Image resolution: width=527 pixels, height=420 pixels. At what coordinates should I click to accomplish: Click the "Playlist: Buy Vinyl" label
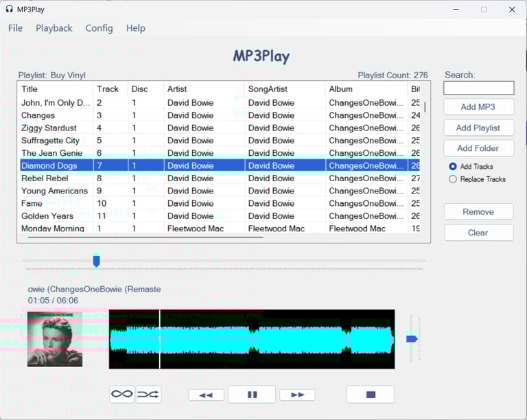click(x=52, y=75)
